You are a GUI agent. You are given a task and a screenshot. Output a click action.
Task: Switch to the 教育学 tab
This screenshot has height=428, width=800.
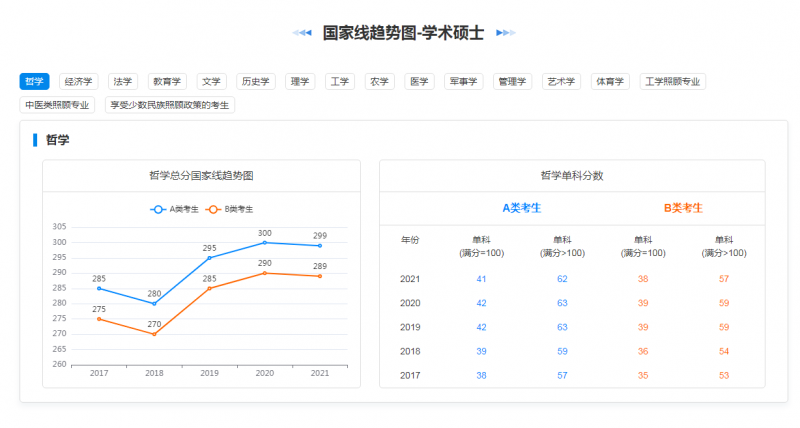[167, 82]
